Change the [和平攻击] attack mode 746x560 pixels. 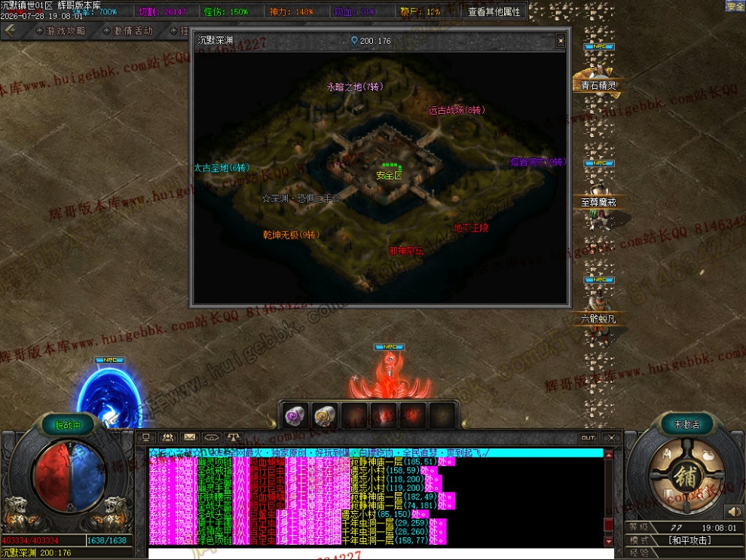[689, 540]
